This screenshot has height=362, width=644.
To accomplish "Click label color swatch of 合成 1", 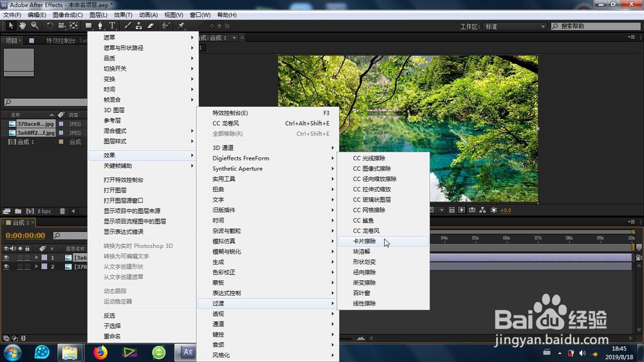I will pos(61,142).
